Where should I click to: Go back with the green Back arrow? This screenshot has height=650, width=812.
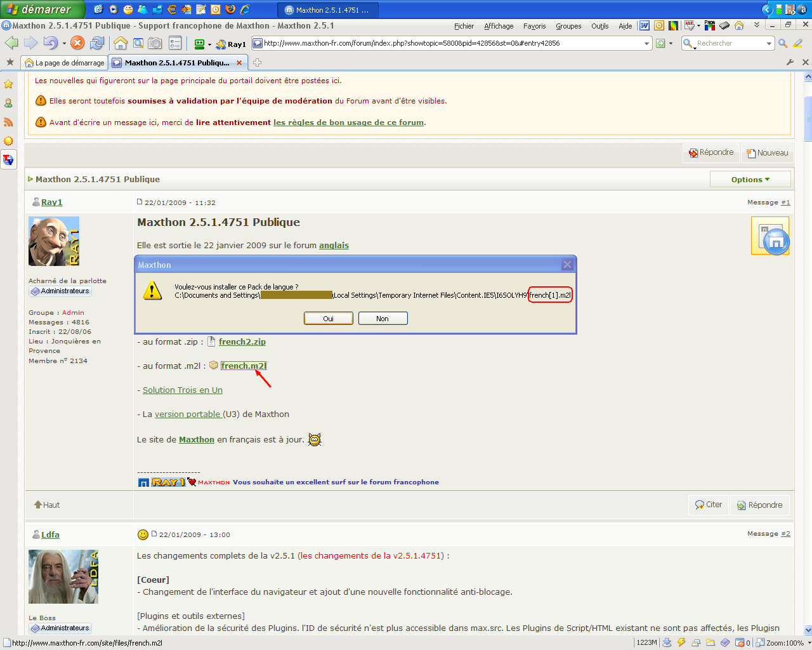tap(11, 43)
